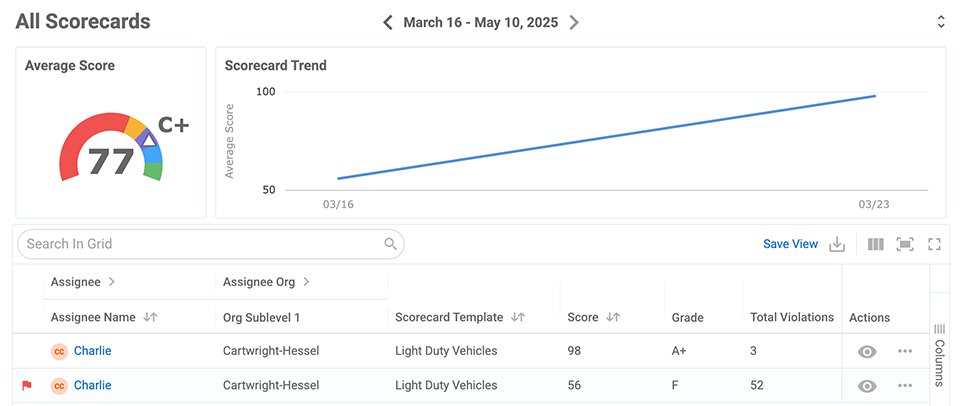The height and width of the screenshot is (406, 960).
Task: Click the Search In Grid field
Action: pos(200,244)
